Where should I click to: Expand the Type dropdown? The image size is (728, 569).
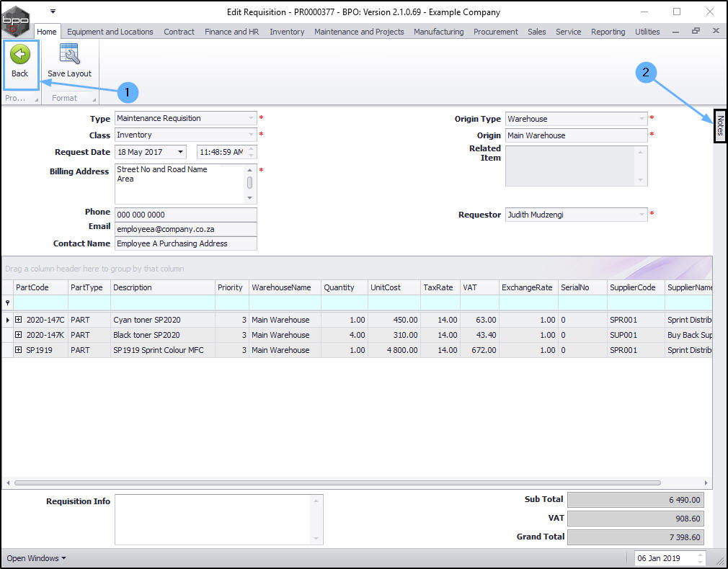[x=251, y=118]
